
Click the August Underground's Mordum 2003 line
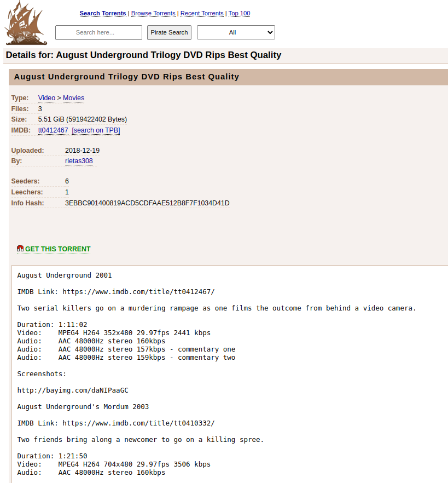click(83, 406)
